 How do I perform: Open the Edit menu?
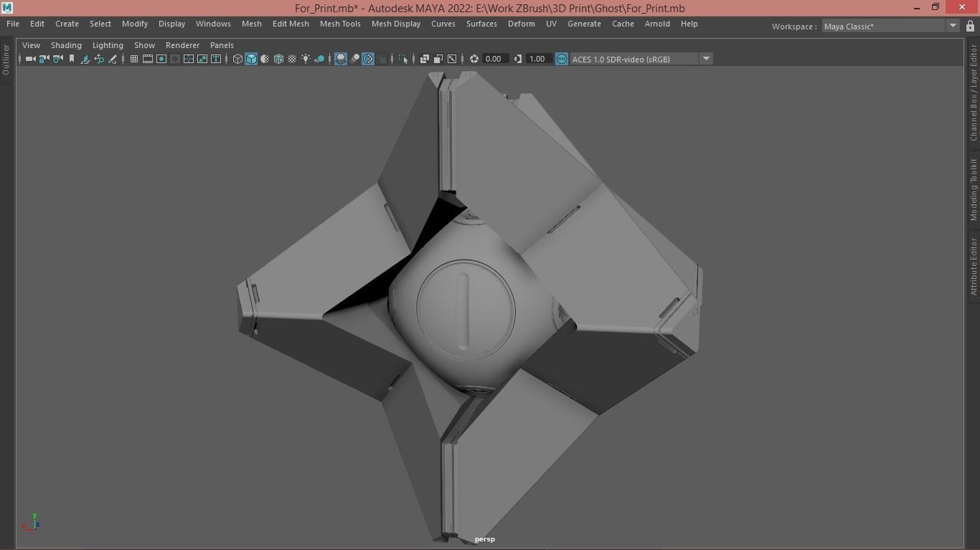(37, 24)
